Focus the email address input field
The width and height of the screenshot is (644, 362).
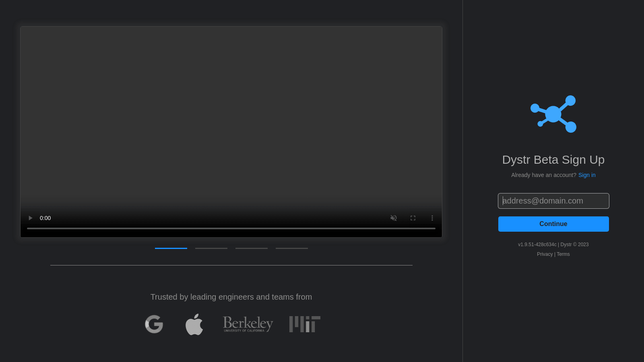553,201
